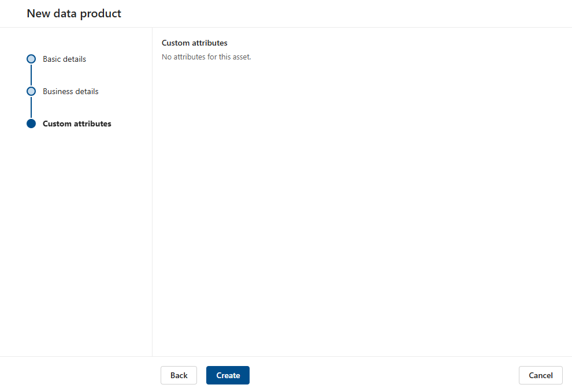
Task: Click Back to return to Business details
Action: tap(179, 375)
